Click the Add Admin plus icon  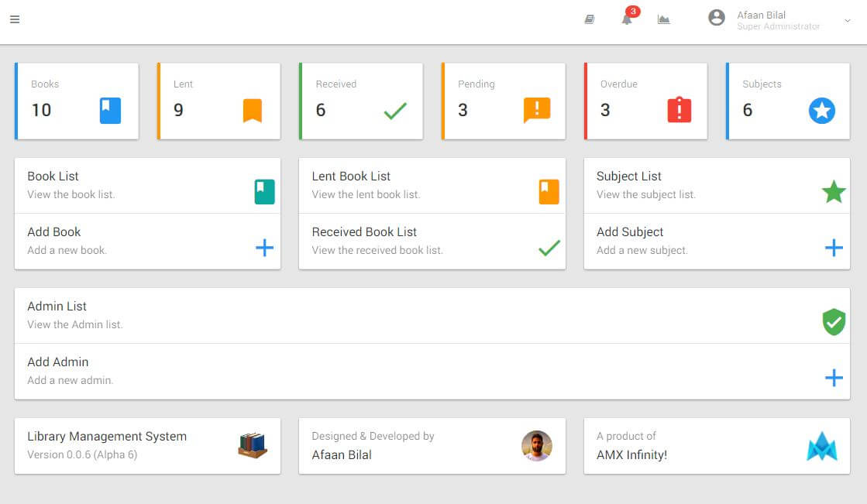click(834, 378)
